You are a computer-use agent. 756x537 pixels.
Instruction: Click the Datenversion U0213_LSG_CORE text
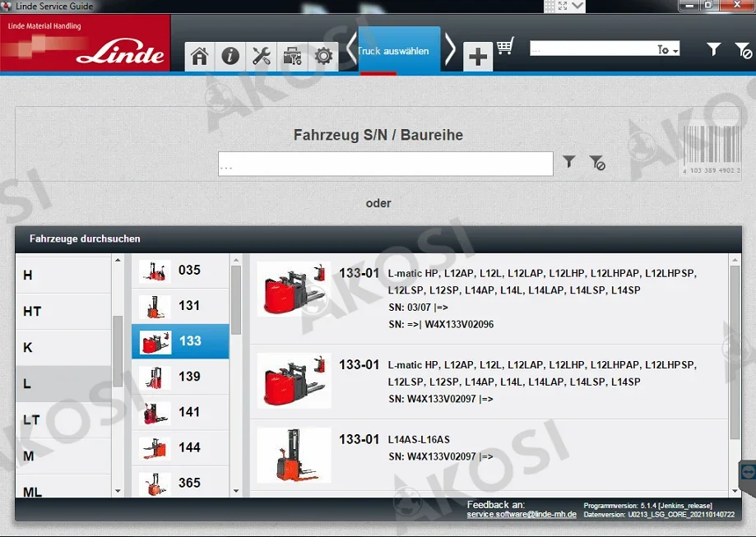659,515
